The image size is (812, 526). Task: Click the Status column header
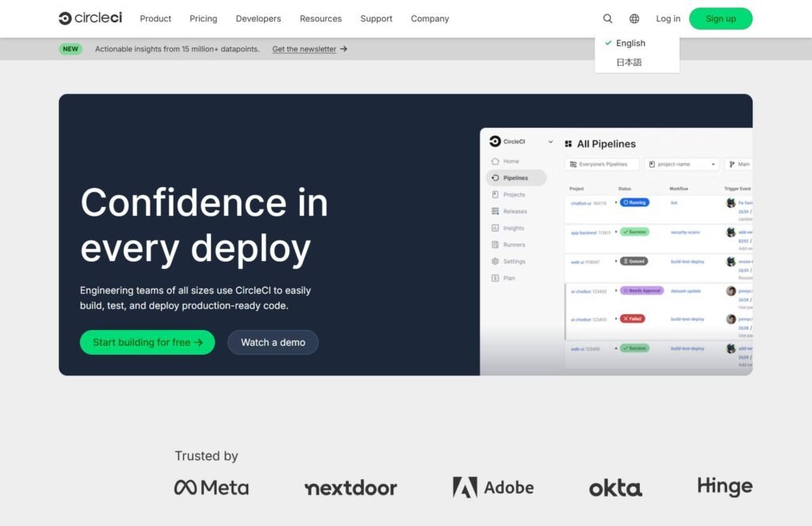[x=625, y=189]
